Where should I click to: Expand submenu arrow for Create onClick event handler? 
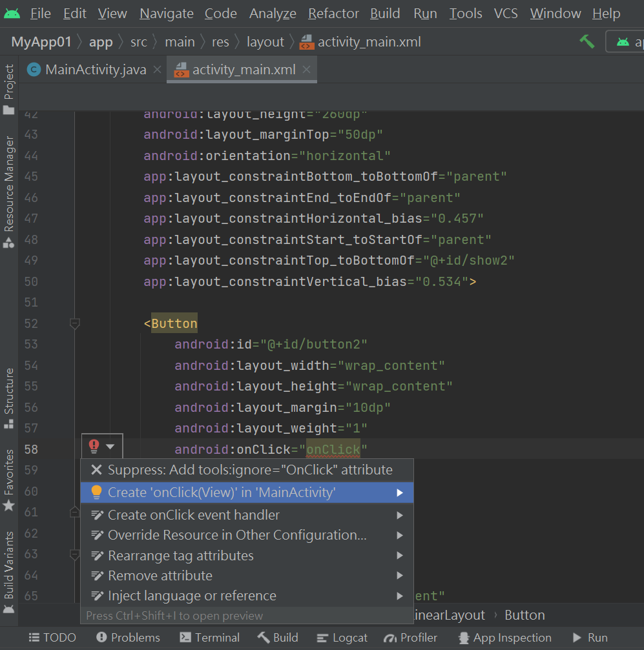(x=400, y=515)
